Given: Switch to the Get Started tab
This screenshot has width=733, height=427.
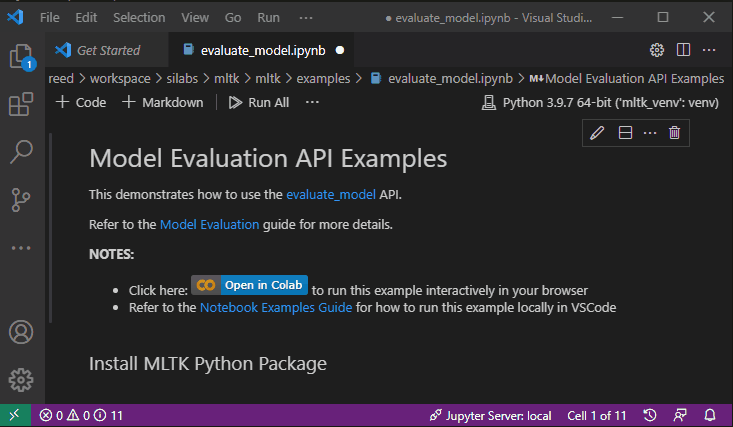Looking at the screenshot, I should [x=108, y=50].
